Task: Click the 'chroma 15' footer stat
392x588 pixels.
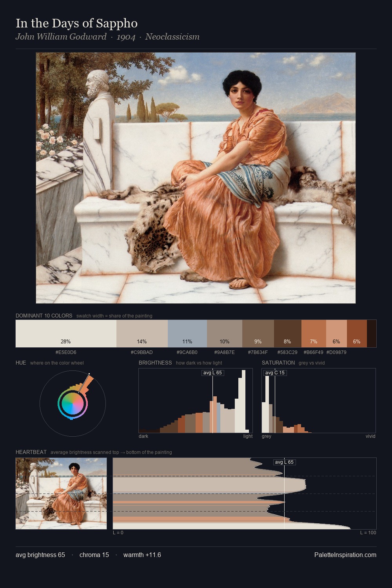Action: [94, 555]
